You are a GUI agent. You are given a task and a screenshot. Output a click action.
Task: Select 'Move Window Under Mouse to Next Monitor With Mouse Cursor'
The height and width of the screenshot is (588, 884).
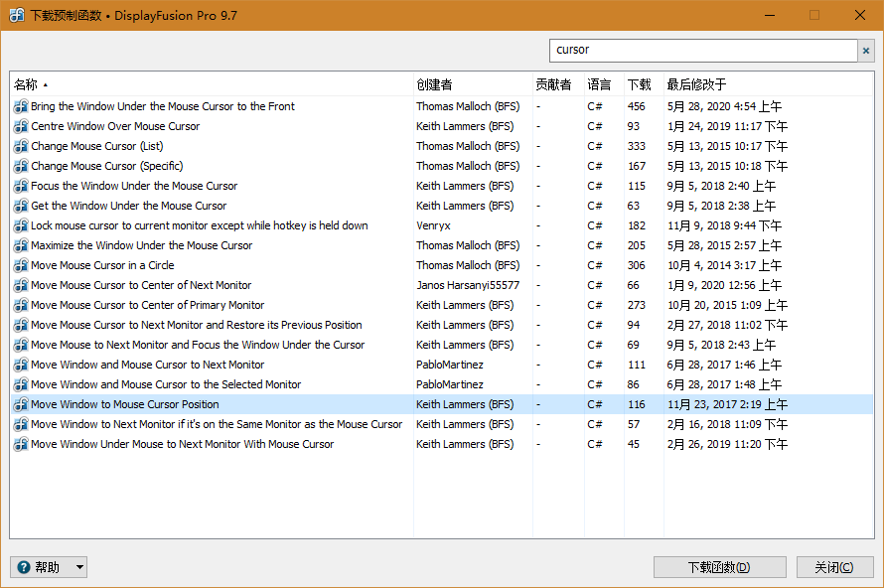point(182,444)
